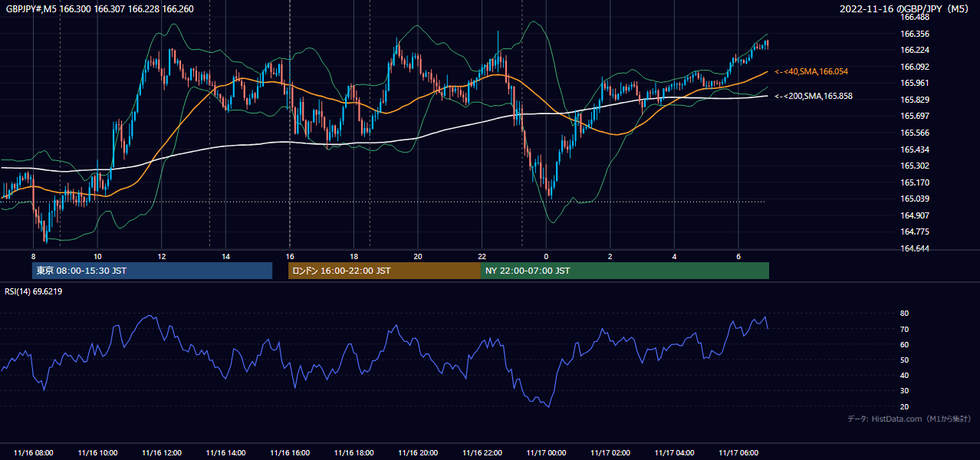
Task: Select the 40 SMA label 166.054
Action: click(811, 71)
